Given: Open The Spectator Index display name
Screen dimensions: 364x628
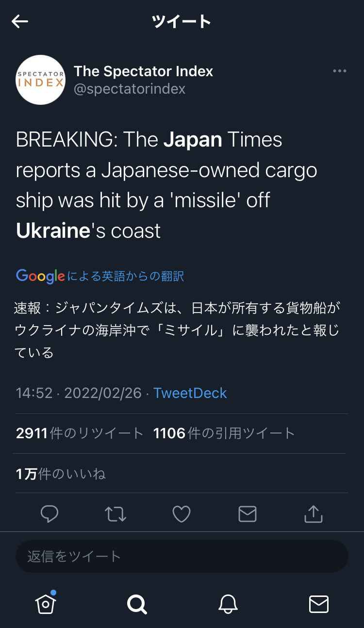Looking at the screenshot, I should 143,71.
